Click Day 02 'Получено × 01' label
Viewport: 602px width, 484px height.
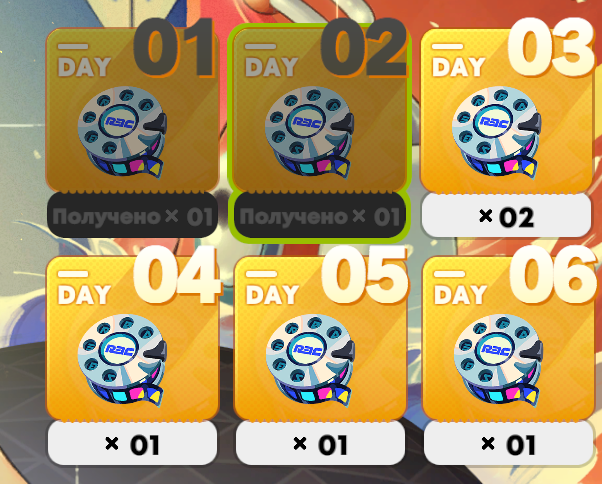[320, 216]
